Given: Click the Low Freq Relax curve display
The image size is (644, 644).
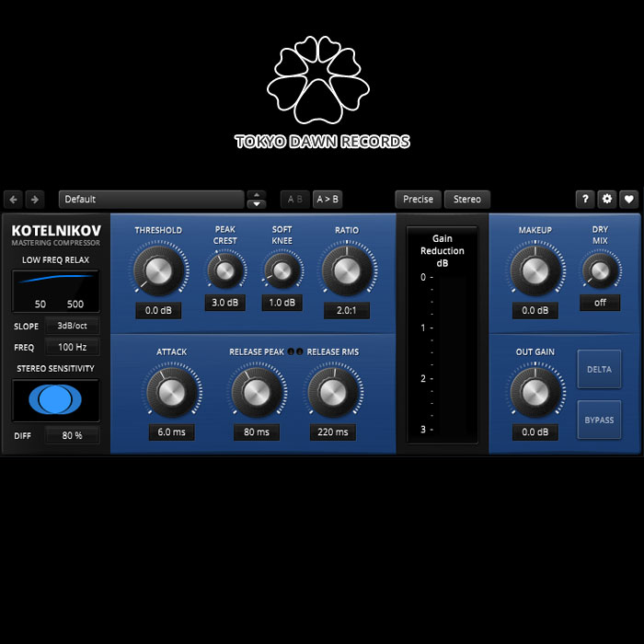Looking at the screenshot, I should coord(55,291).
